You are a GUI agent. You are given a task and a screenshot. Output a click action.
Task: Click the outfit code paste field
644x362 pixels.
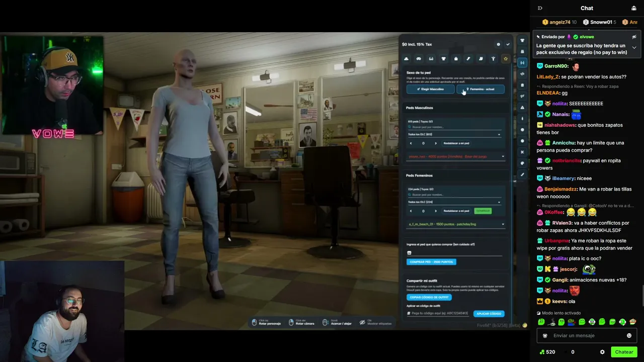[x=439, y=313]
